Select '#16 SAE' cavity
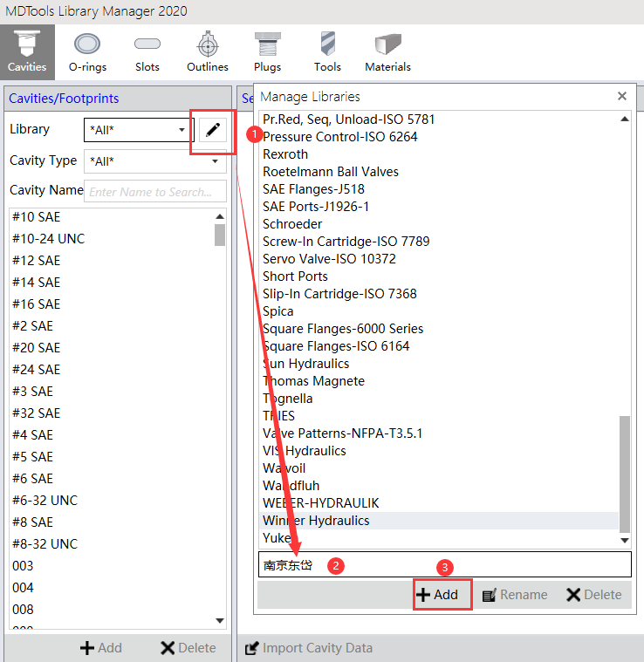The width and height of the screenshot is (644, 662). coord(37,304)
